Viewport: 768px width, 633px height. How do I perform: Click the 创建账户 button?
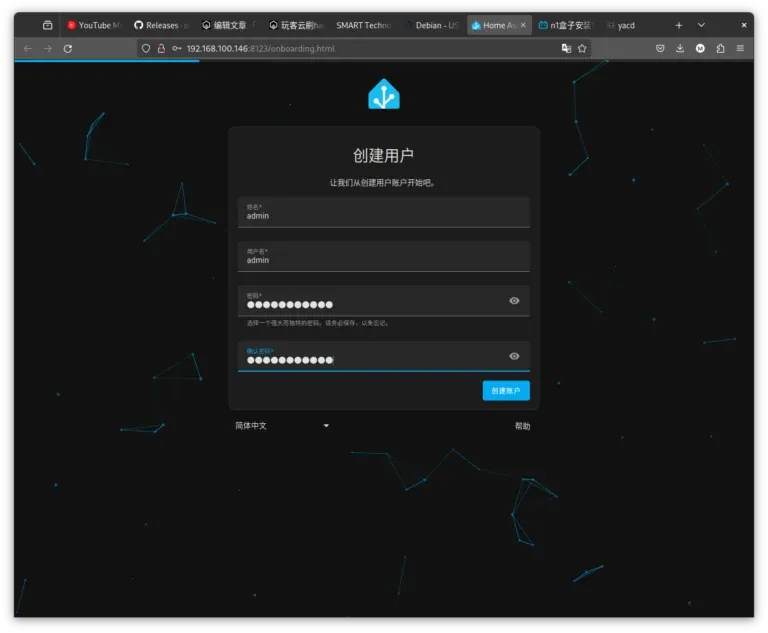pos(506,390)
